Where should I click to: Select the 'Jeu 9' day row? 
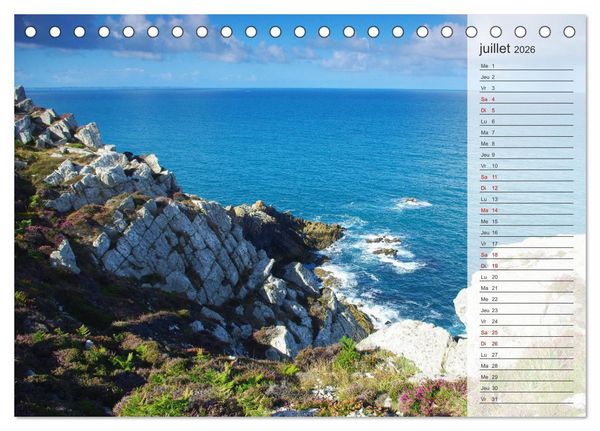tap(527, 155)
